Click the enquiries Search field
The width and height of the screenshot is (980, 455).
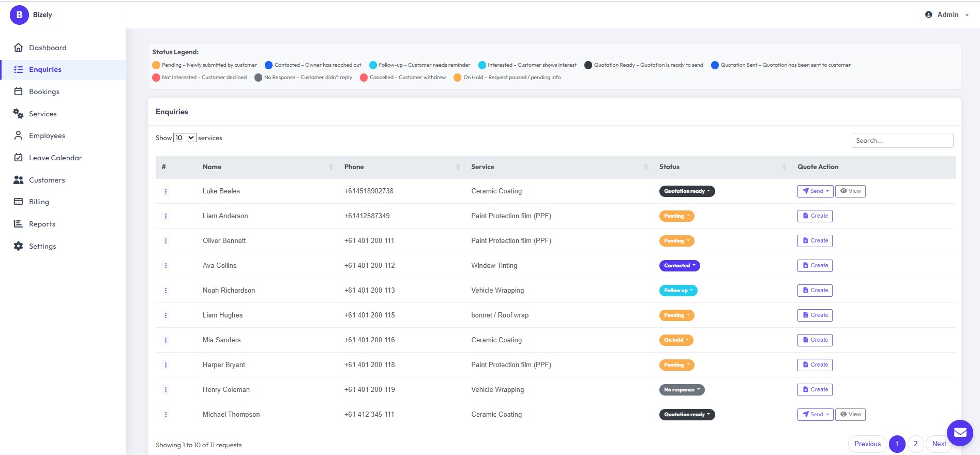tap(902, 141)
